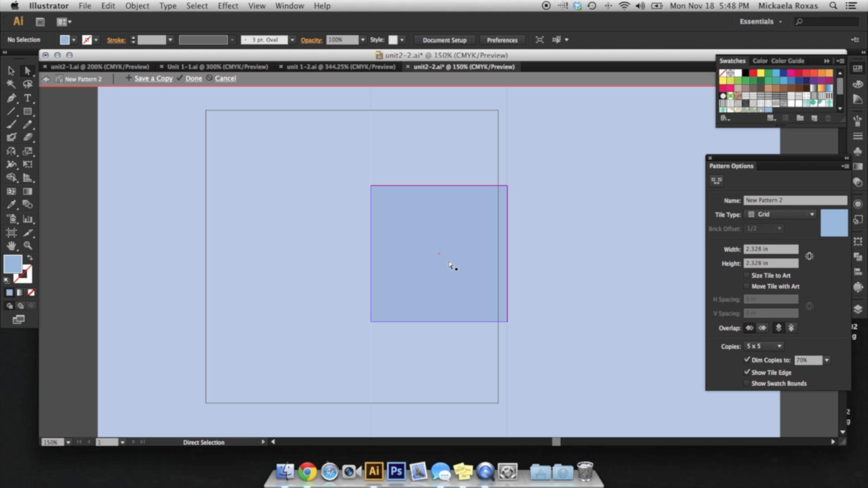Select the Type tool
The width and height of the screenshot is (868, 488).
pos(27,98)
